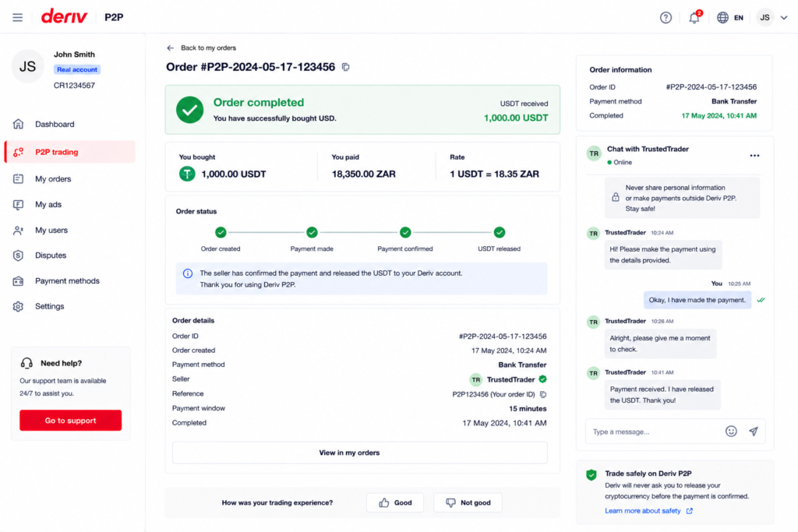Image resolution: width=798 pixels, height=532 pixels.
Task: Click View in my orders button
Action: click(x=360, y=453)
